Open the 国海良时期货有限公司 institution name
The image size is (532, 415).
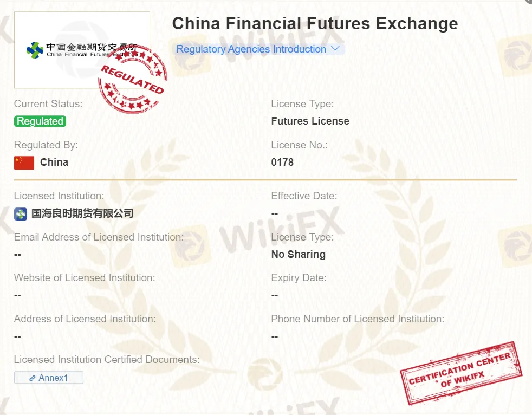click(x=82, y=213)
